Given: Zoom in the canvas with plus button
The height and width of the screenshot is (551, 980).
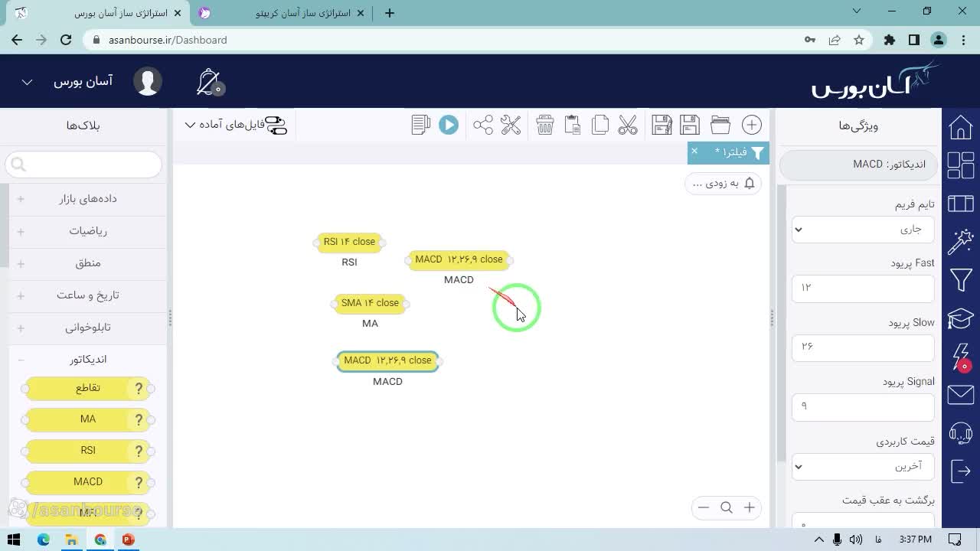Looking at the screenshot, I should click(x=750, y=507).
